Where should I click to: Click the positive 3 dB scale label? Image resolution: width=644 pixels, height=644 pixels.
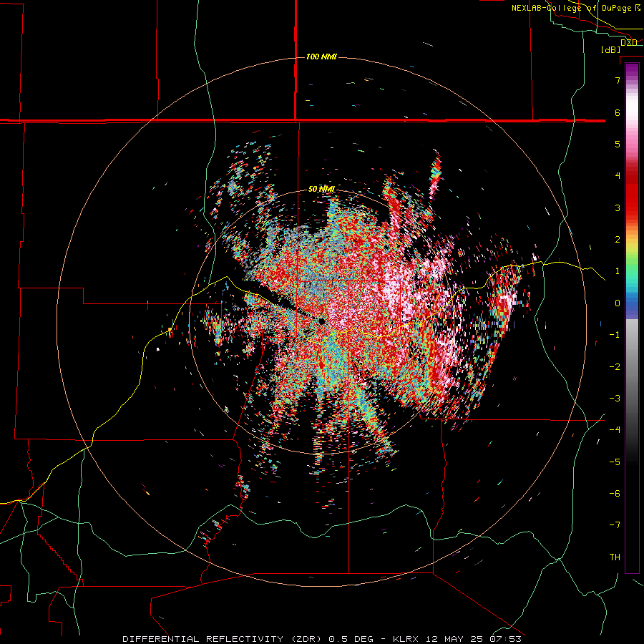tap(618, 208)
